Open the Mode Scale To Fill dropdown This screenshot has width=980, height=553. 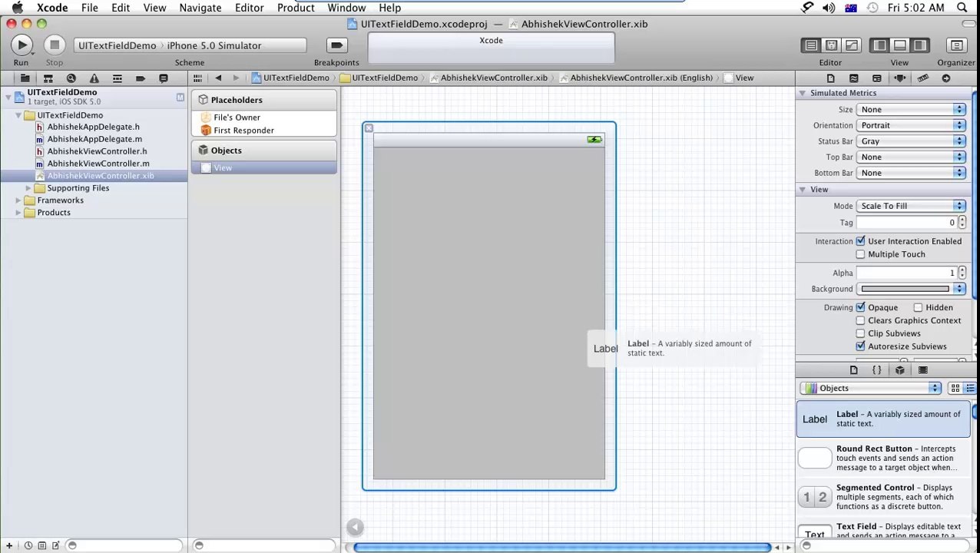pyautogui.click(x=911, y=206)
